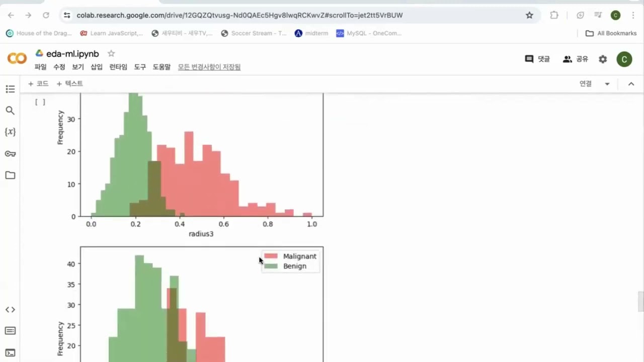Open the media control icon in Chrome toolbar

(598, 15)
